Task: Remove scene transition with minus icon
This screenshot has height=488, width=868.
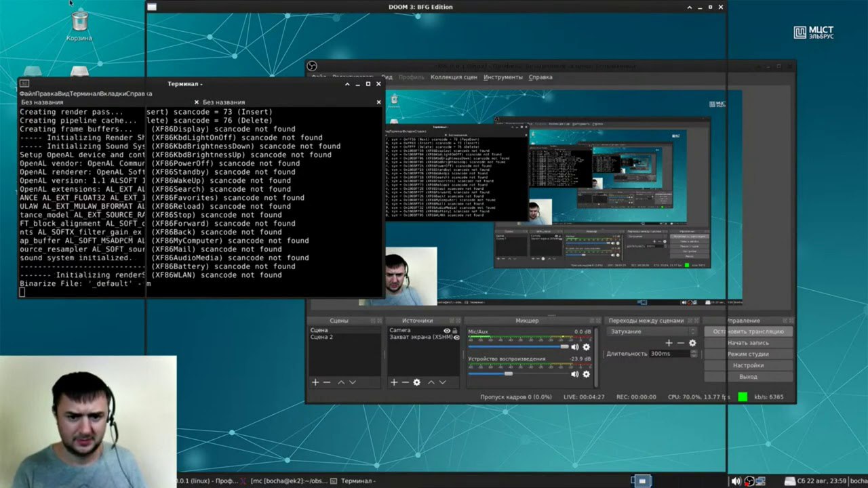Action: 681,343
